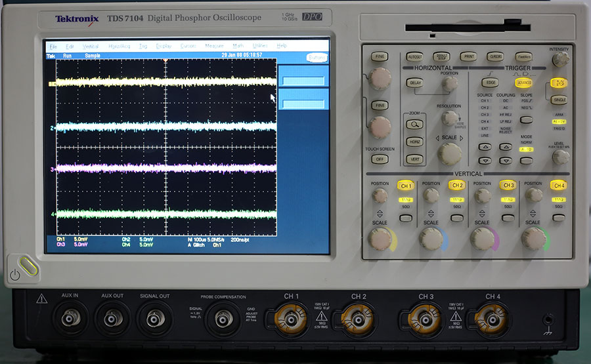
Task: Toggle the horizontal DELAY button
Action: [x=415, y=83]
